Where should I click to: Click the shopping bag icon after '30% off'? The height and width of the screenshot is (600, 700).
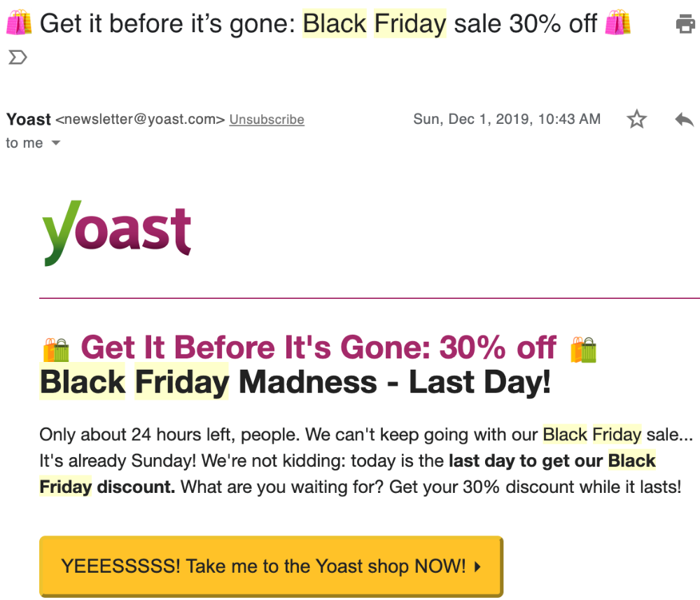pyautogui.click(x=584, y=349)
